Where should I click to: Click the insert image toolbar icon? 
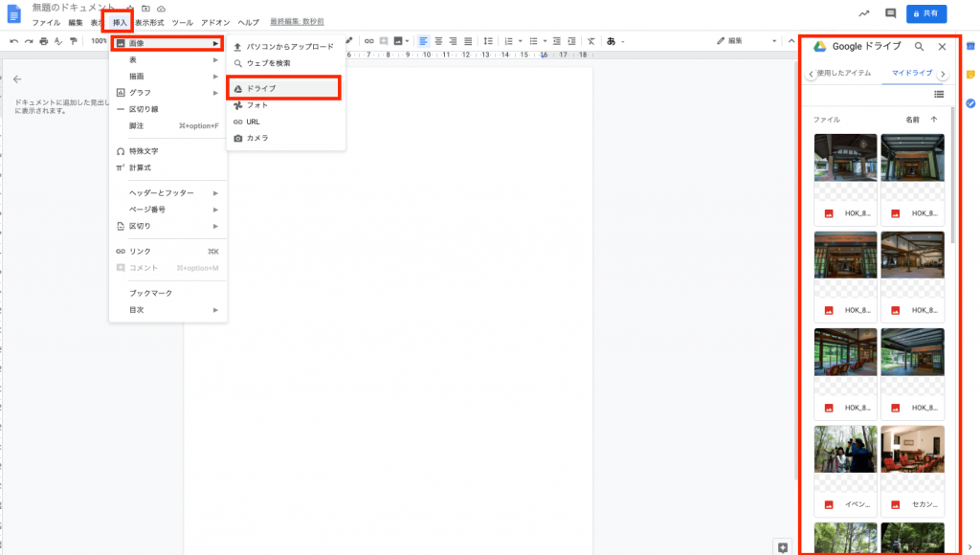pyautogui.click(x=398, y=41)
